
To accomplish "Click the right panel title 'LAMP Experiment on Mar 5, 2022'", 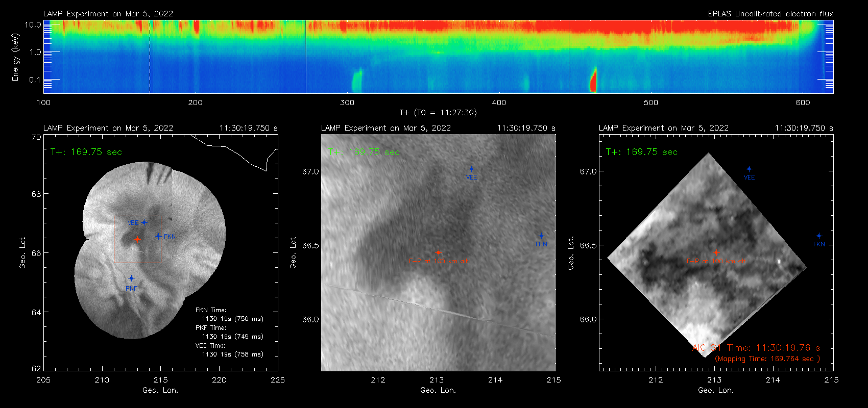I will (x=664, y=128).
